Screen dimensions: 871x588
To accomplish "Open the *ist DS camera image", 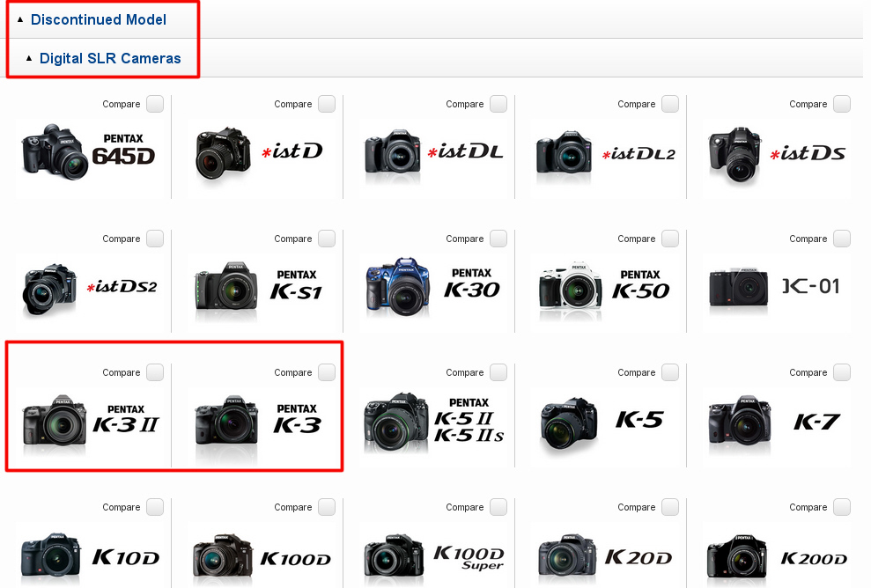I will (x=736, y=154).
